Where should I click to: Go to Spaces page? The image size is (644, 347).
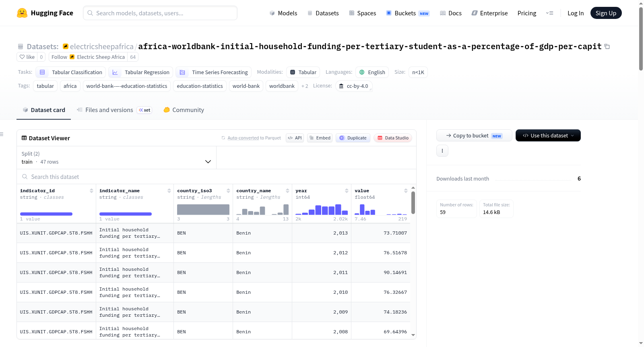(x=363, y=13)
